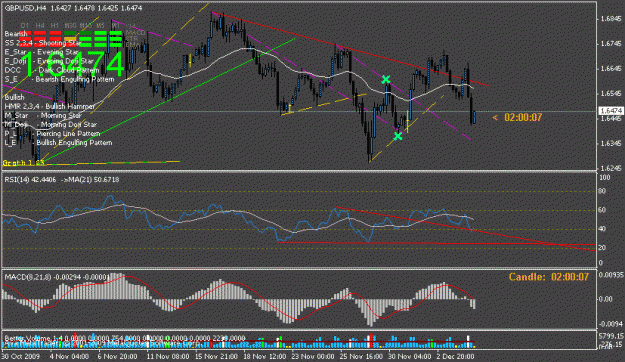
Task: Click the last MACD histogram bar
Action: [474, 304]
